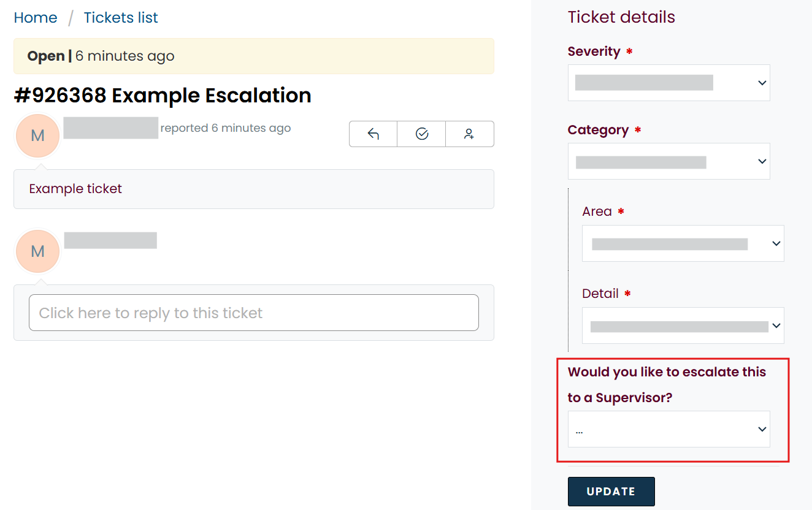This screenshot has height=510, width=812.
Task: Click the M avatar above the reply box
Action: pos(37,251)
